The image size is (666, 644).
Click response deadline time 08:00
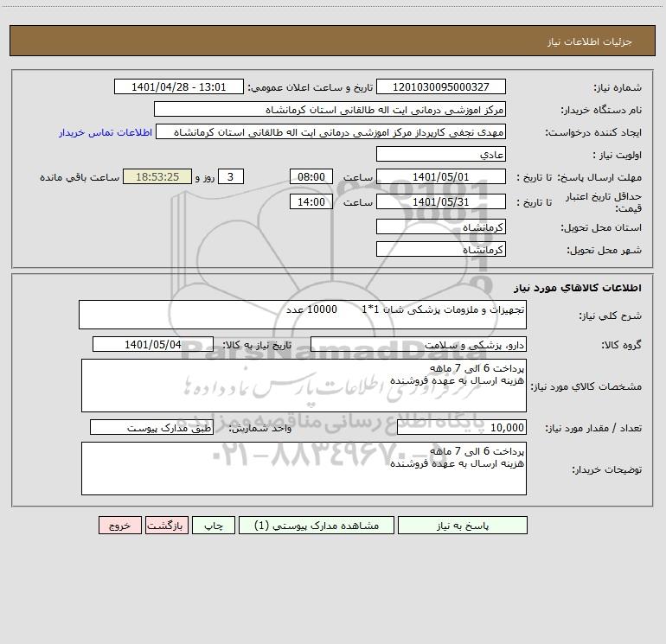(x=311, y=176)
